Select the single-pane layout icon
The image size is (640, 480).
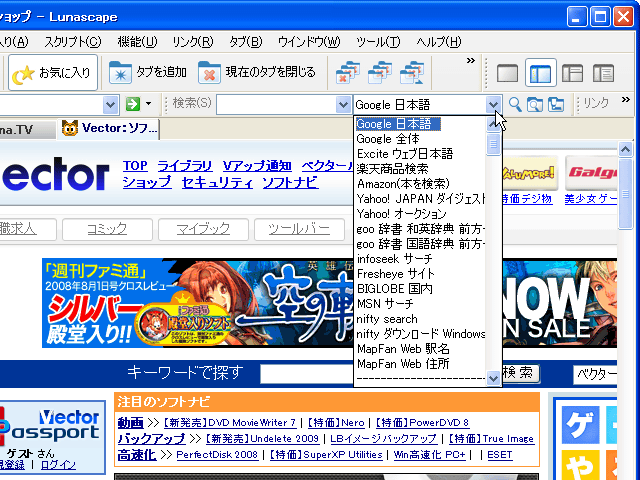pos(507,73)
